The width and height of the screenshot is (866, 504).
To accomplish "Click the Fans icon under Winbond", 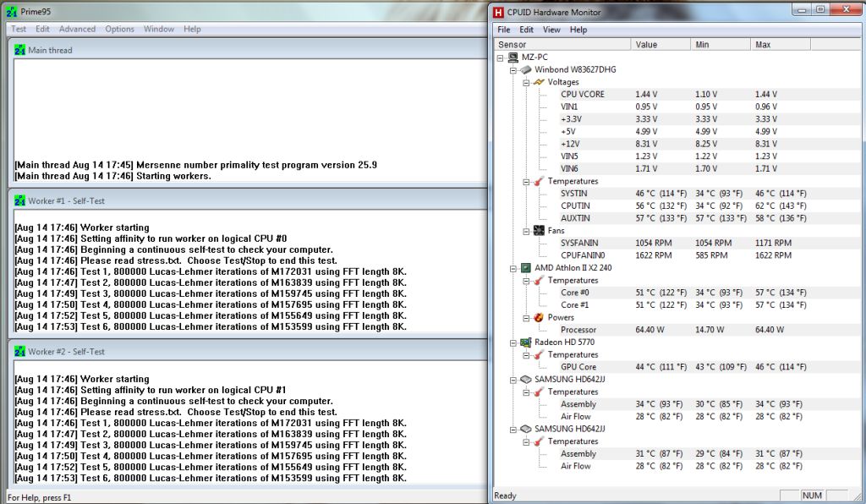I will [x=539, y=231].
